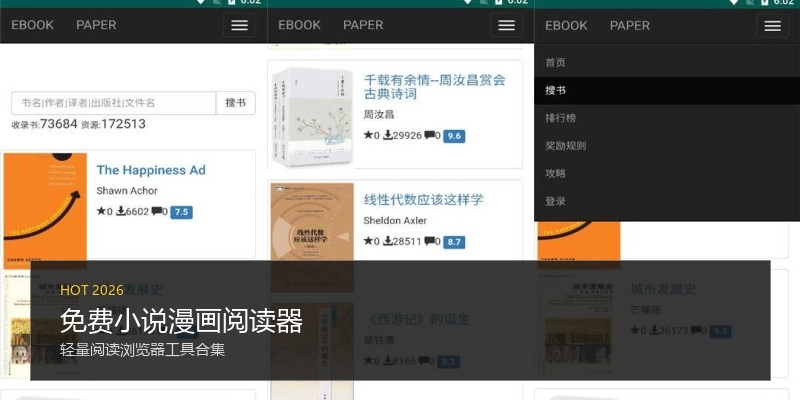
Task: Click star icon in 线性代数 row
Action: (368, 241)
